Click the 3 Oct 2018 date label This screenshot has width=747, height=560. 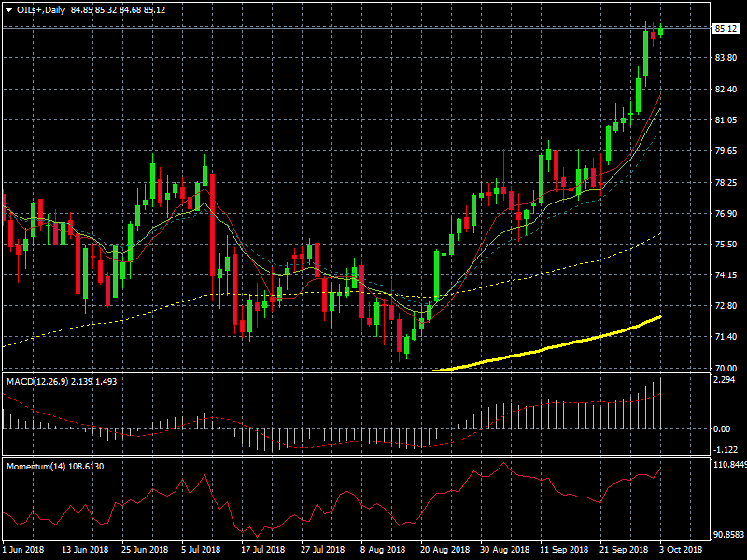click(680, 549)
